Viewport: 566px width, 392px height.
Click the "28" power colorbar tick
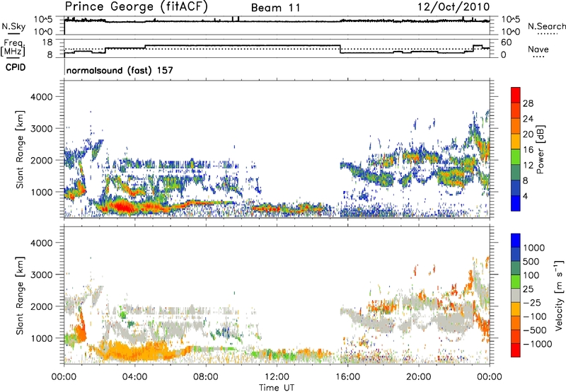point(528,103)
